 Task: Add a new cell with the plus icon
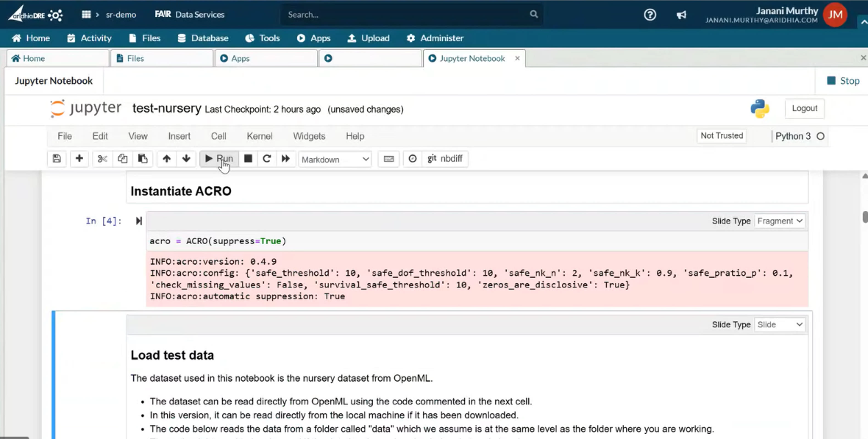click(79, 158)
